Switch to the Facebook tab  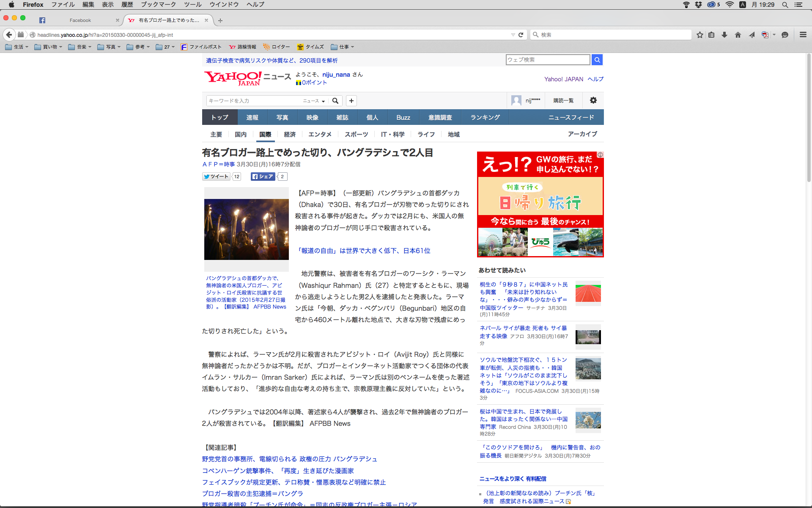pos(80,20)
